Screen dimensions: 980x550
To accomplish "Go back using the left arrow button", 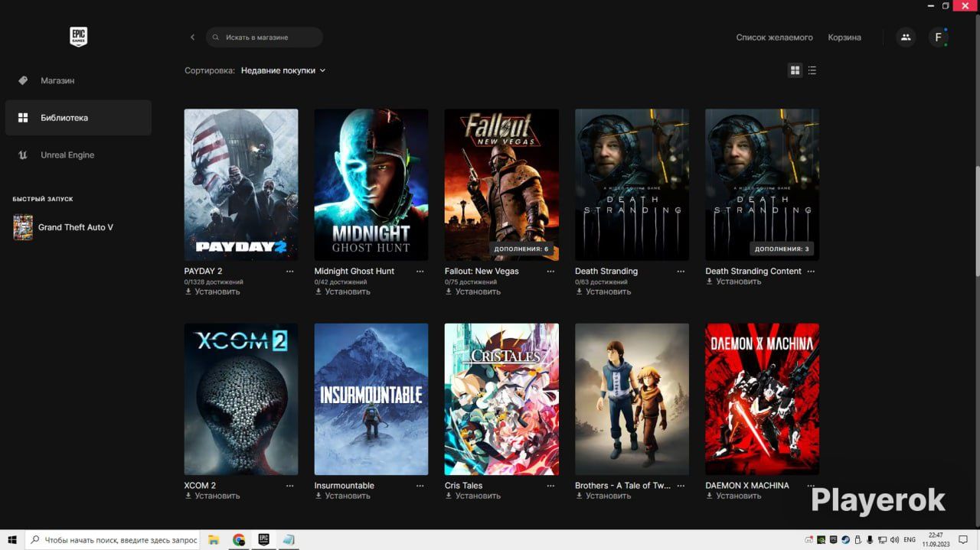I will pyautogui.click(x=192, y=37).
